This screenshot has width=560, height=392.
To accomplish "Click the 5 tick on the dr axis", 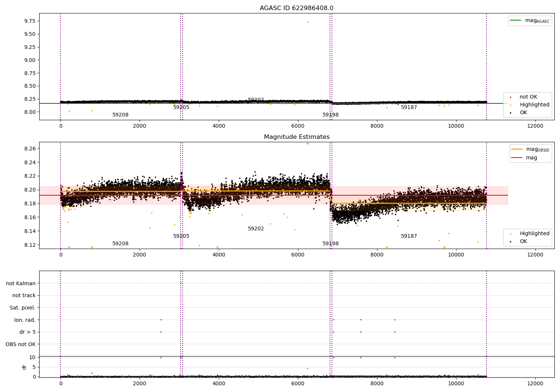I will click(x=34, y=367).
